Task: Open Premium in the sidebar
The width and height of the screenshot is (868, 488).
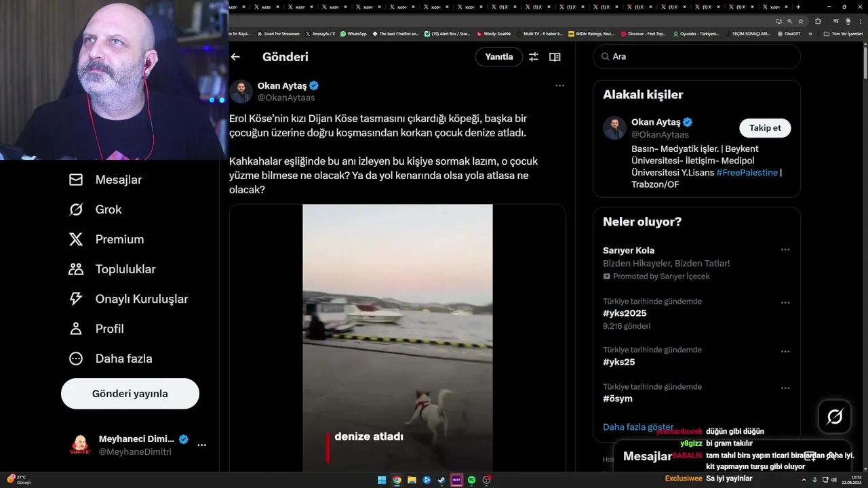Action: 106,239
